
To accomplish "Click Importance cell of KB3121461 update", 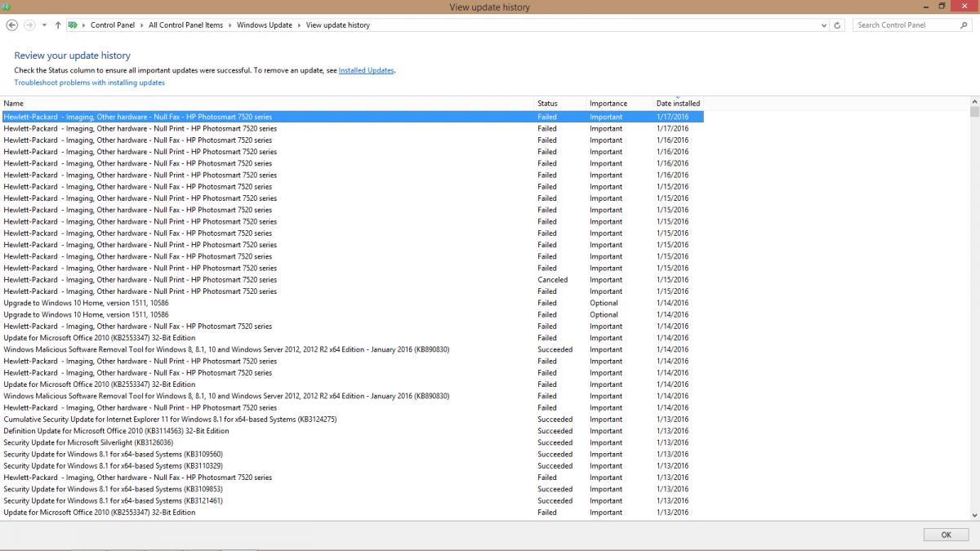I will pos(606,500).
